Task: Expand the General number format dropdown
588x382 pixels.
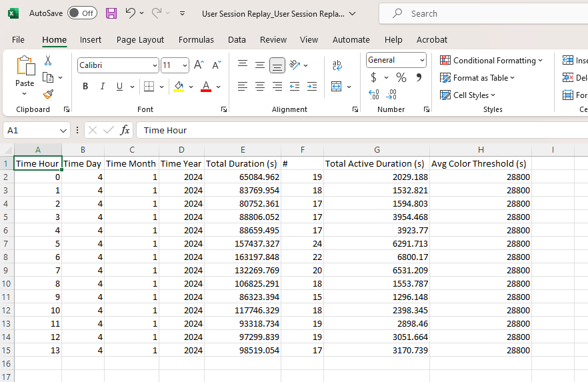Action: point(422,60)
